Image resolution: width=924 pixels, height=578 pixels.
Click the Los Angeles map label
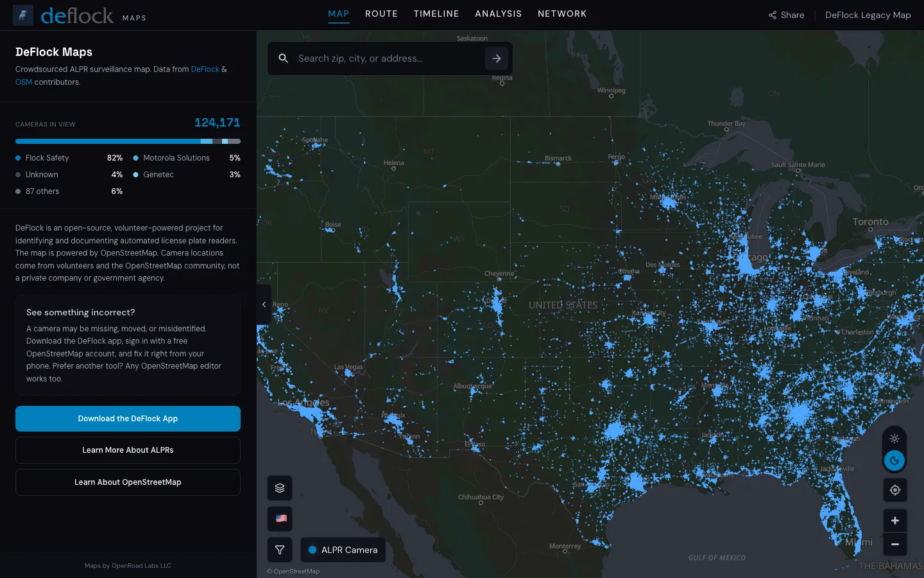coord(304,403)
